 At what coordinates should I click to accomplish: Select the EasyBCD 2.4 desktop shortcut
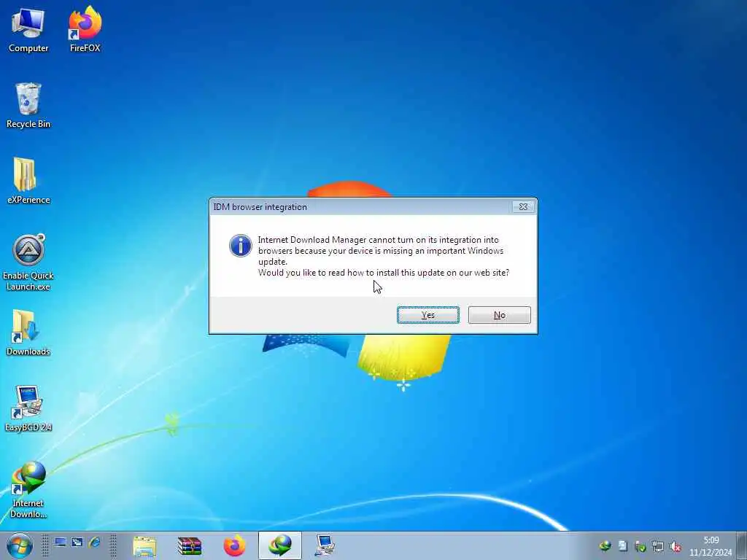[28, 408]
